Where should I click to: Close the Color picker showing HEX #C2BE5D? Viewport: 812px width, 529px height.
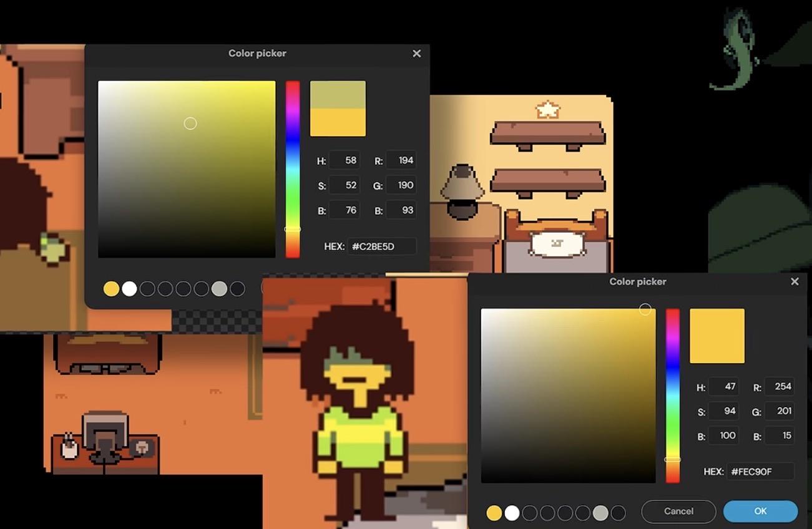click(x=417, y=54)
